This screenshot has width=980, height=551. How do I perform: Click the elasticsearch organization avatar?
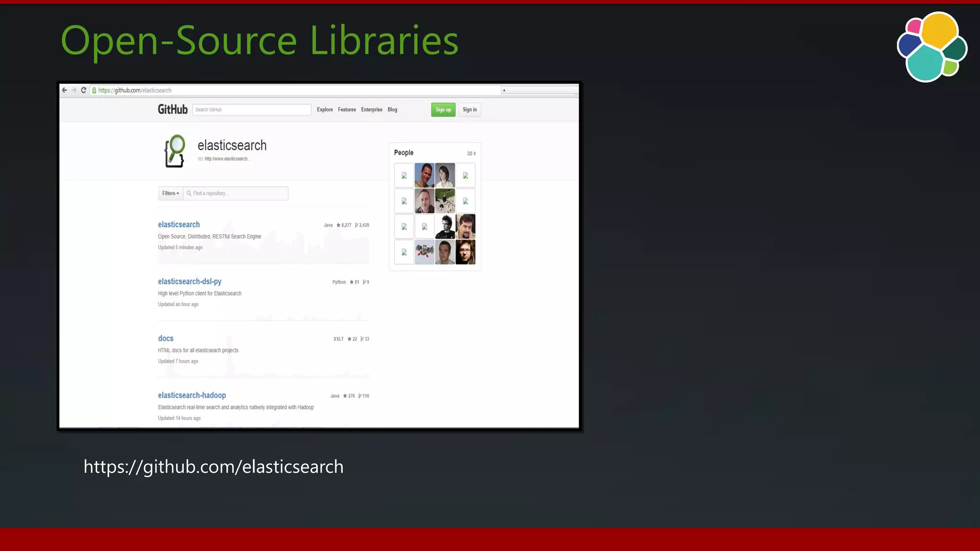175,151
